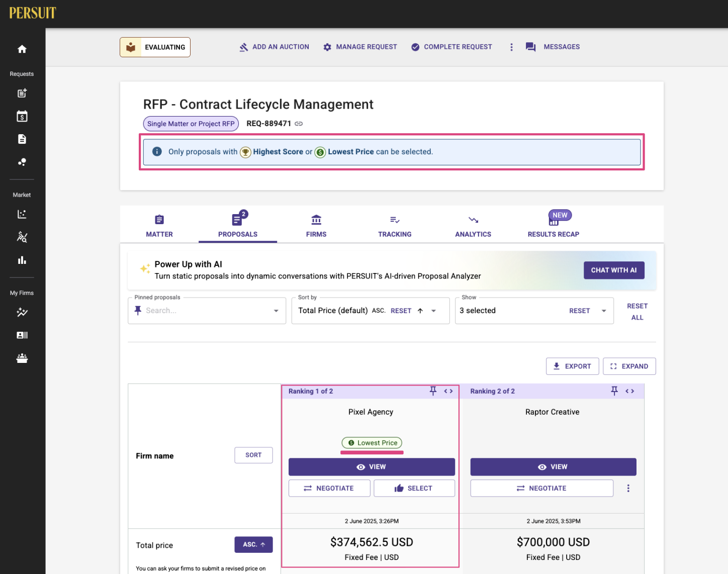The width and height of the screenshot is (728, 574).
Task: Click Complete Request
Action: tap(451, 47)
